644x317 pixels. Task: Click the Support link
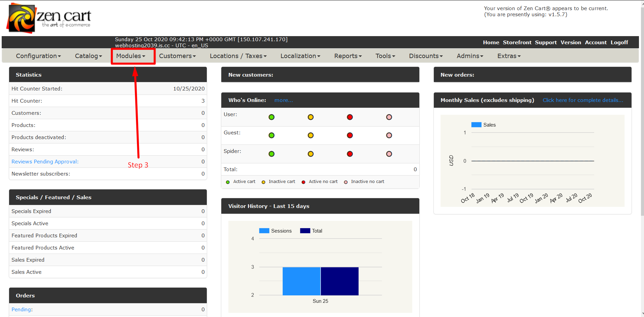(x=546, y=43)
